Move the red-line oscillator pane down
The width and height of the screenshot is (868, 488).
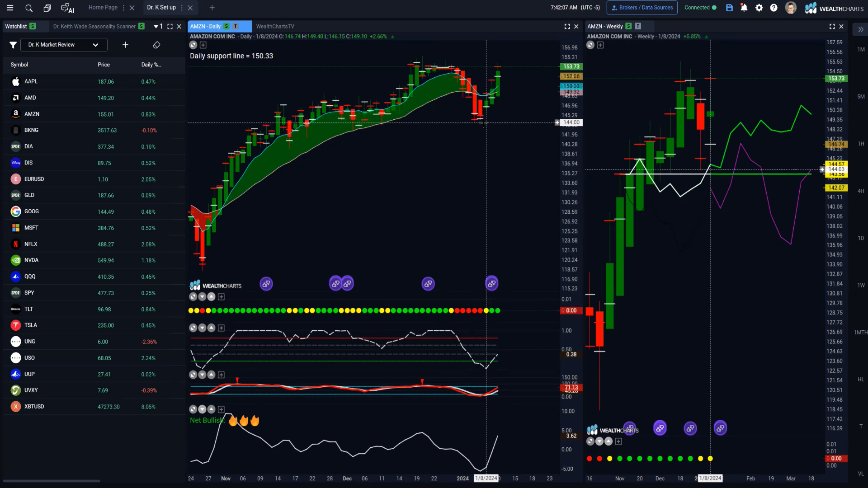click(202, 375)
